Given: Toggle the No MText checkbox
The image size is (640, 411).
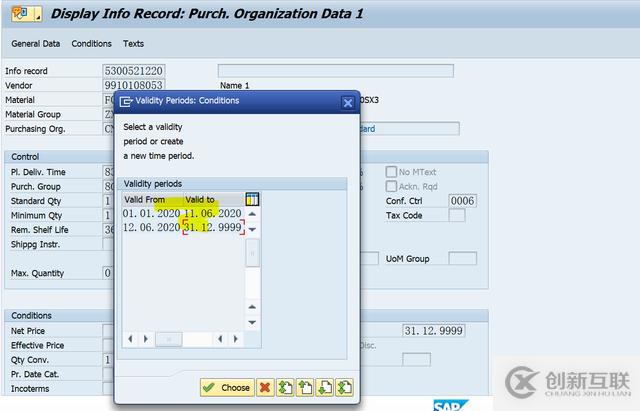Looking at the screenshot, I should 391,172.
